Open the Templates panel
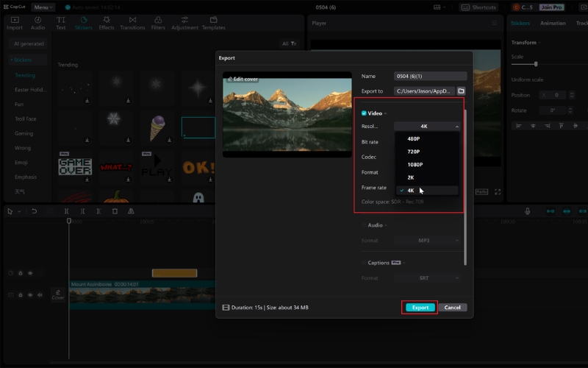588x368 pixels. pos(213,24)
